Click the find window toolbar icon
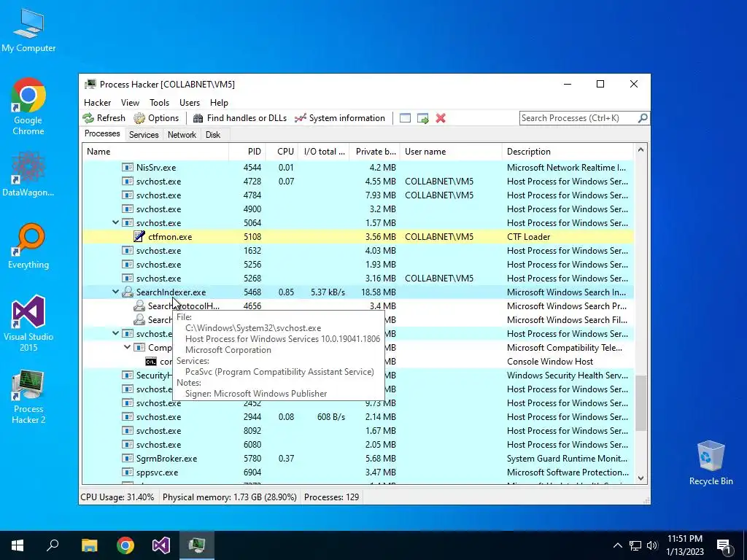 405,118
